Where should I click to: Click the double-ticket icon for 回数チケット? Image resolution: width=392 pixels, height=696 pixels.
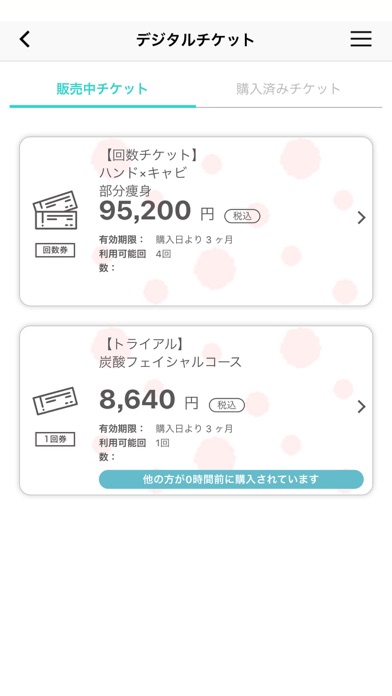(x=55, y=210)
